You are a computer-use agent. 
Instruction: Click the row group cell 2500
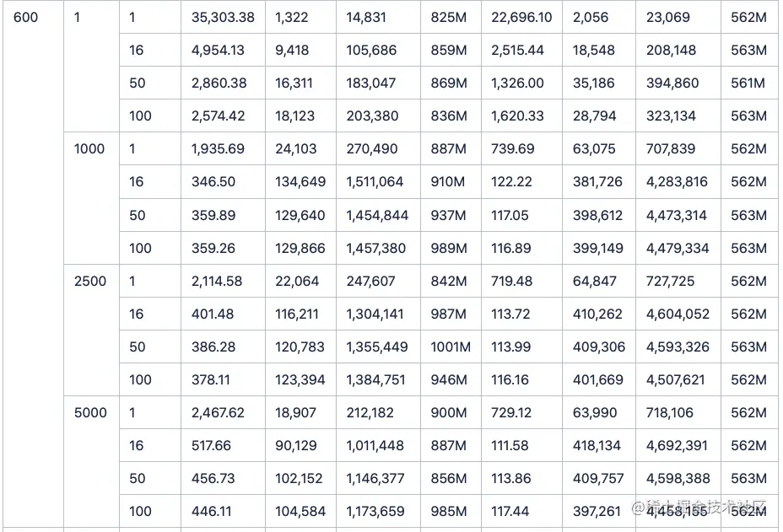90,281
